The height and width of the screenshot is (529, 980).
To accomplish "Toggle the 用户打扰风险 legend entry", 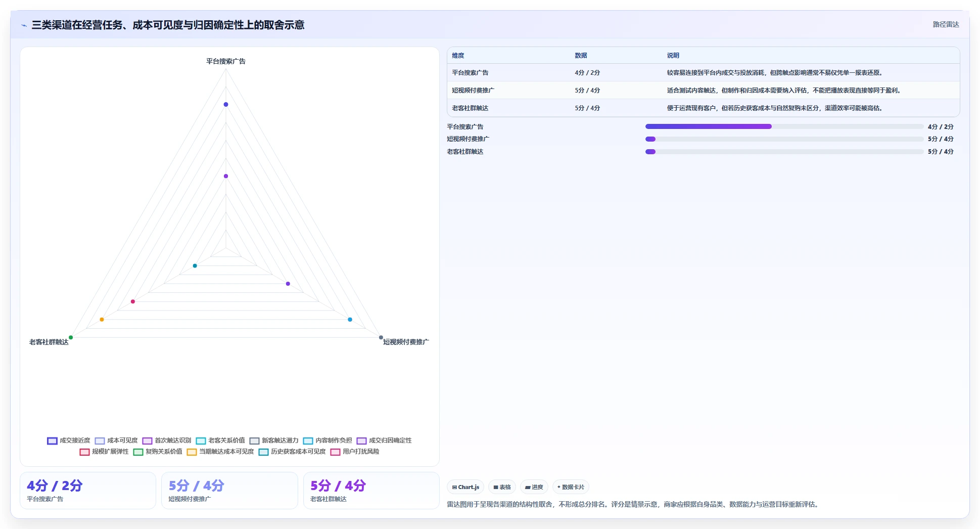I will pos(355,452).
